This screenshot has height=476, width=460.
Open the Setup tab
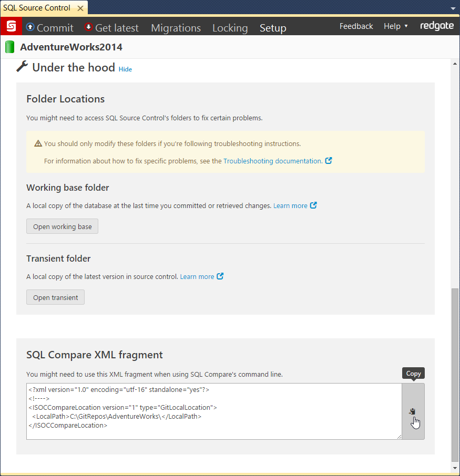tap(273, 28)
